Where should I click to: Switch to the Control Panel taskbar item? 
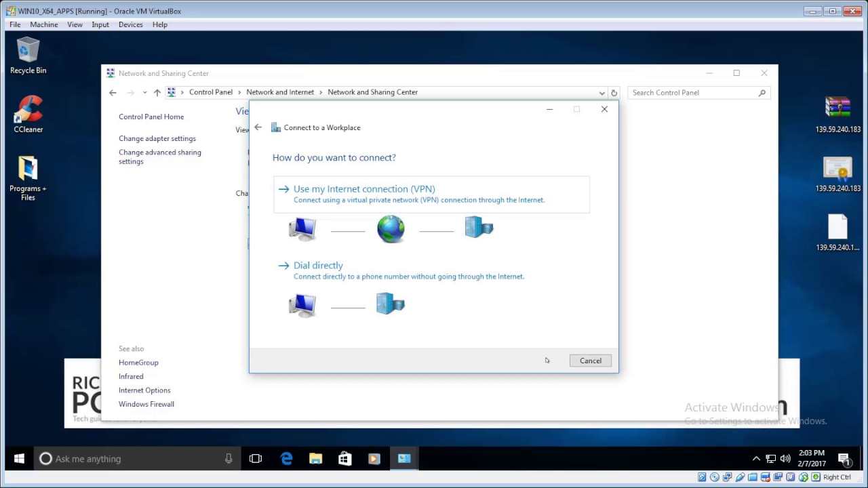tap(404, 459)
